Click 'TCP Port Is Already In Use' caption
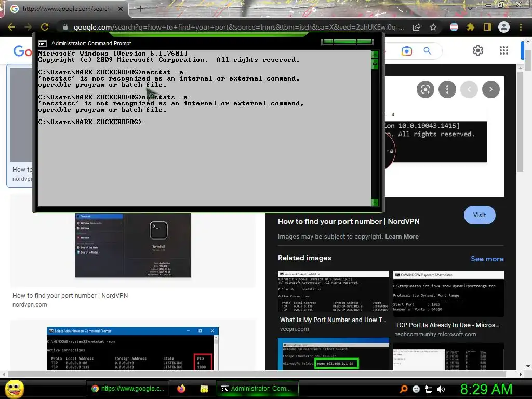Screen dimensions: 532x399 (447, 325)
